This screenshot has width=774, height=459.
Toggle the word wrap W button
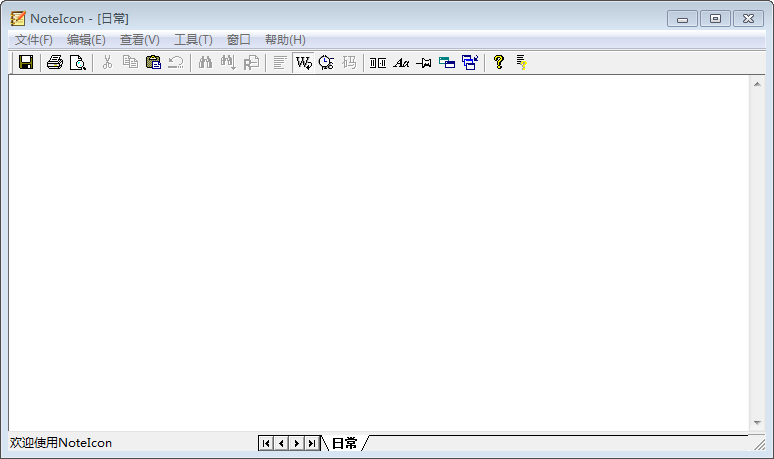click(303, 62)
